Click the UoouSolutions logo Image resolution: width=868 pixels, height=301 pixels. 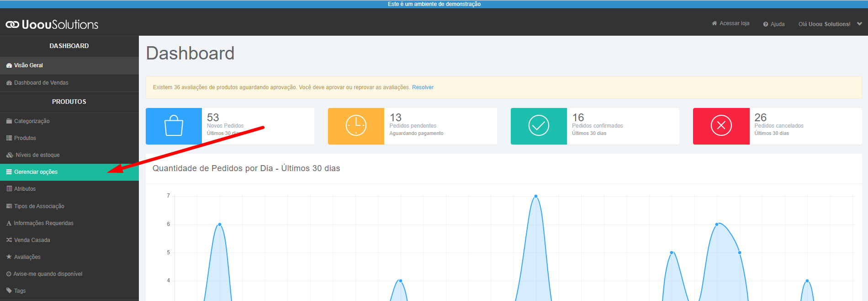pos(52,24)
